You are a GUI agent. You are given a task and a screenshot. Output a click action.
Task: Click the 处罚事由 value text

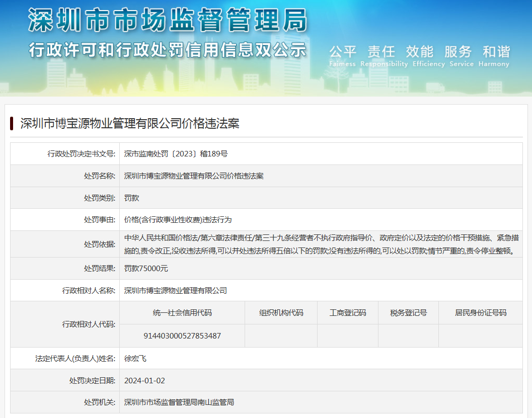click(178, 220)
